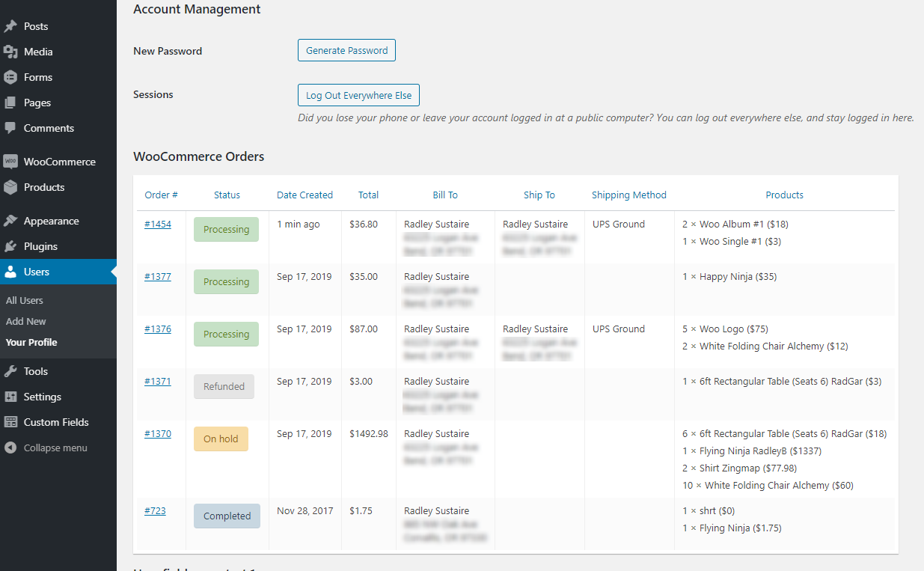Click the Total column header
Viewport: 924px width, 571px height.
[368, 195]
